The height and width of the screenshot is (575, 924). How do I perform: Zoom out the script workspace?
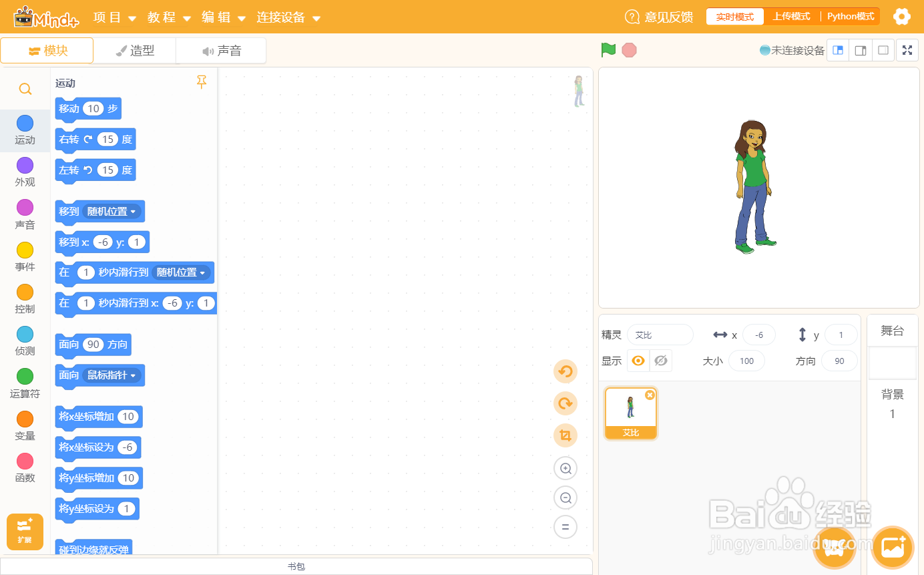565,498
